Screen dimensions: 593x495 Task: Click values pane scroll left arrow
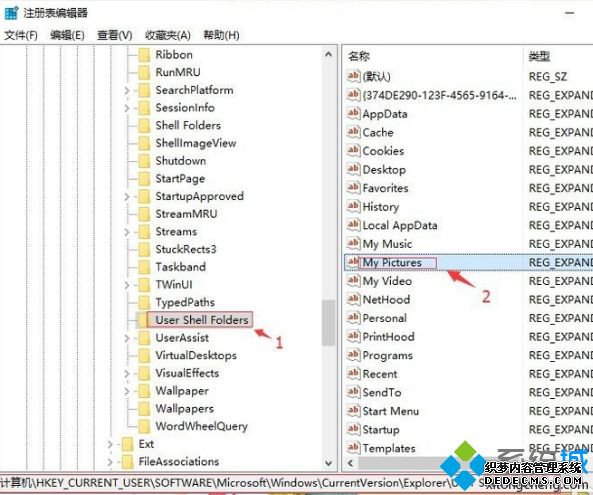click(350, 463)
